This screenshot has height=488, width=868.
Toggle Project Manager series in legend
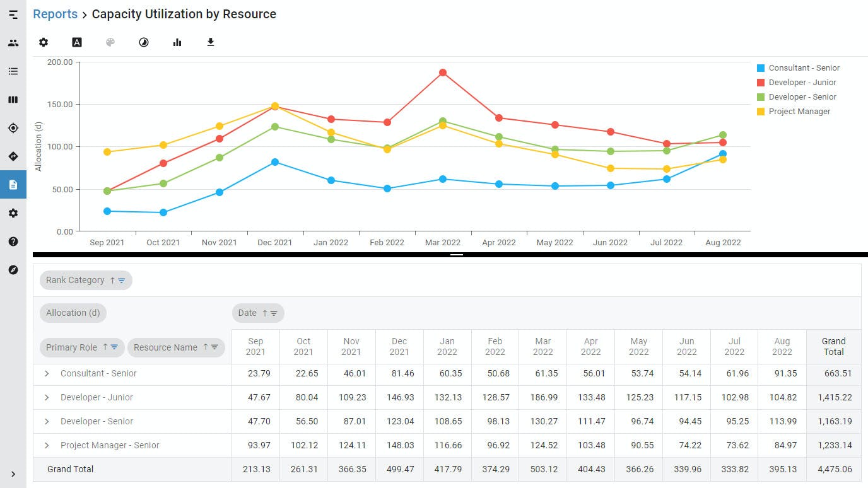(794, 112)
